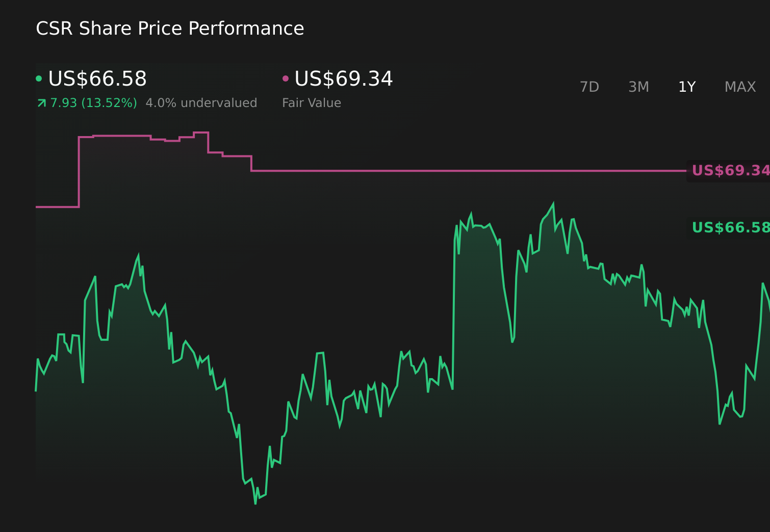Image resolution: width=770 pixels, height=532 pixels.
Task: Click the CSR Share Price Performance title
Action: 170,29
